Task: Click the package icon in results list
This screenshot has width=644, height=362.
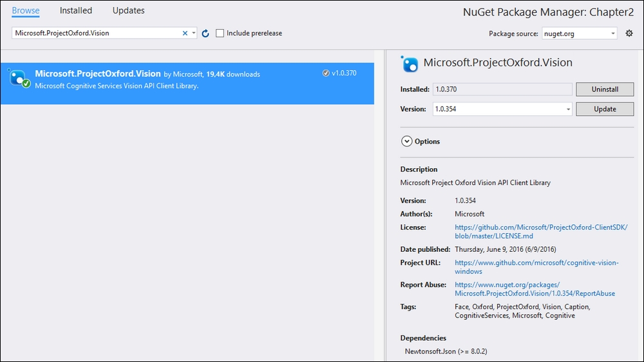Action: coord(19,78)
